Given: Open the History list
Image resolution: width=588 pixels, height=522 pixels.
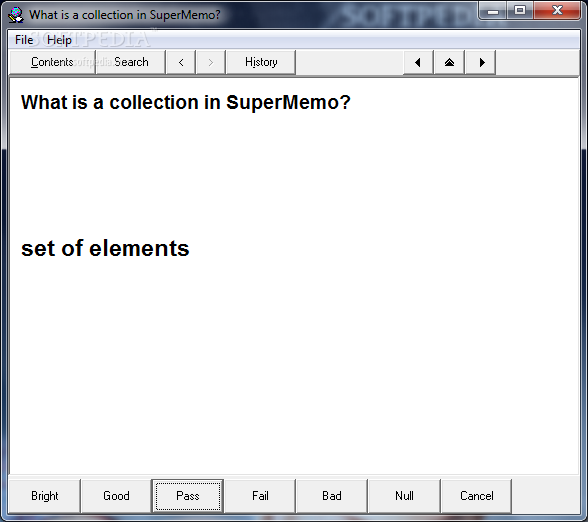Looking at the screenshot, I should click(261, 62).
